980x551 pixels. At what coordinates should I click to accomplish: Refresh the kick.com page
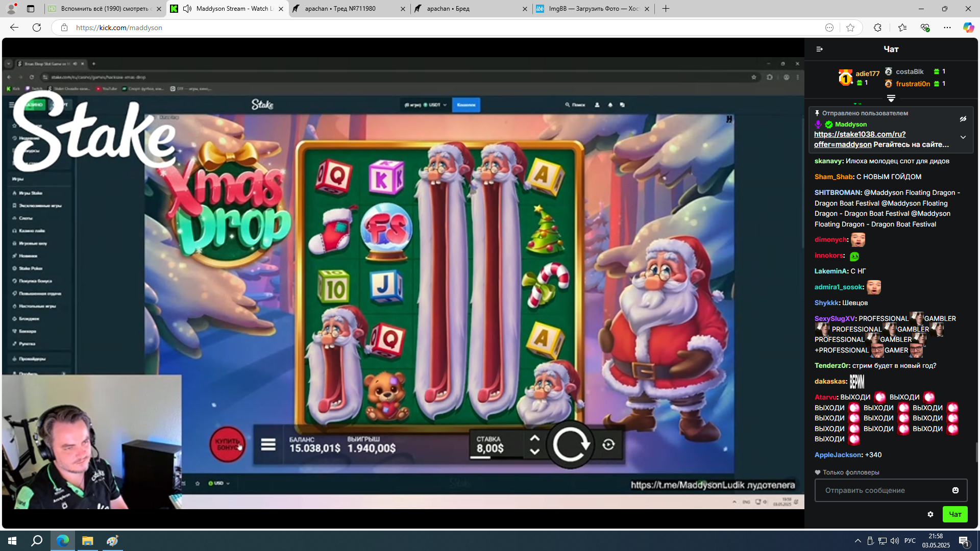pyautogui.click(x=37, y=28)
